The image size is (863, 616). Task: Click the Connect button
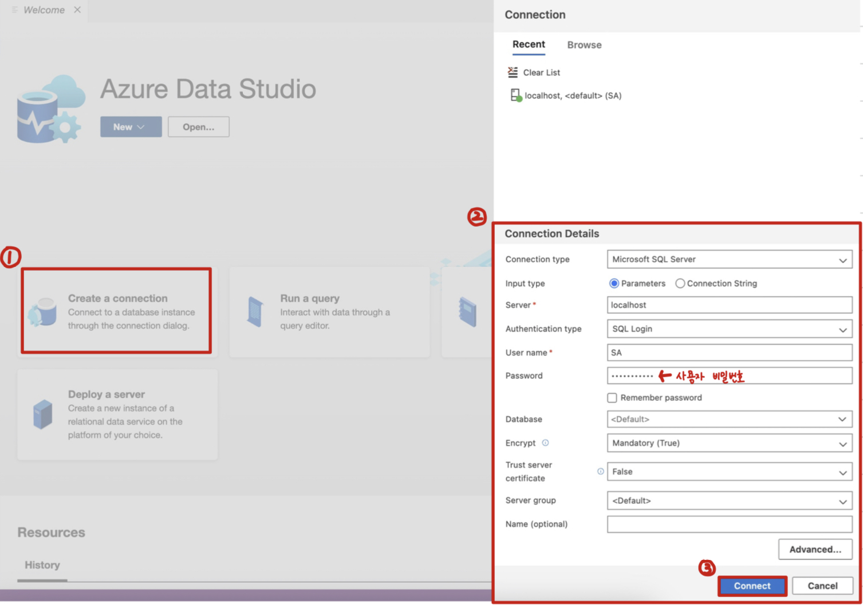click(x=752, y=586)
